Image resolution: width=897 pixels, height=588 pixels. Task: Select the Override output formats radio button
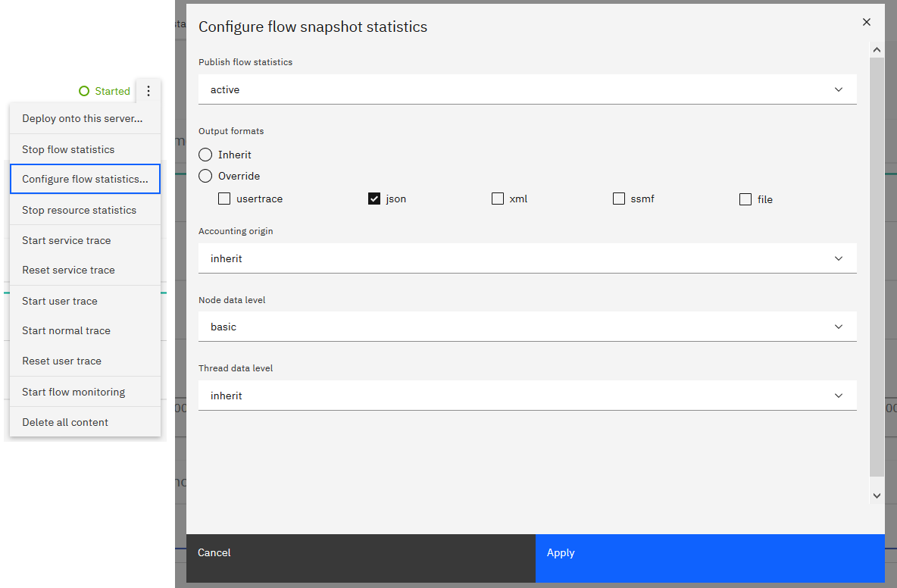[x=205, y=176]
